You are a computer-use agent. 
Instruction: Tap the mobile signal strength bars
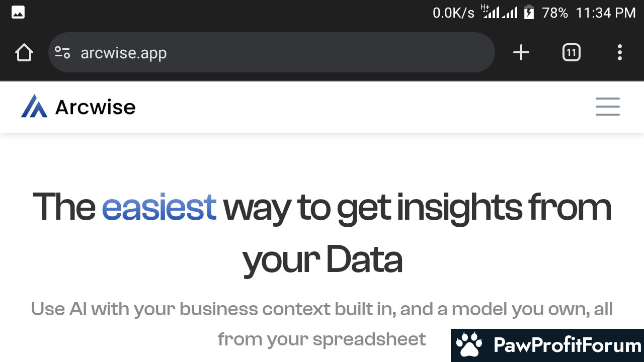click(x=500, y=12)
